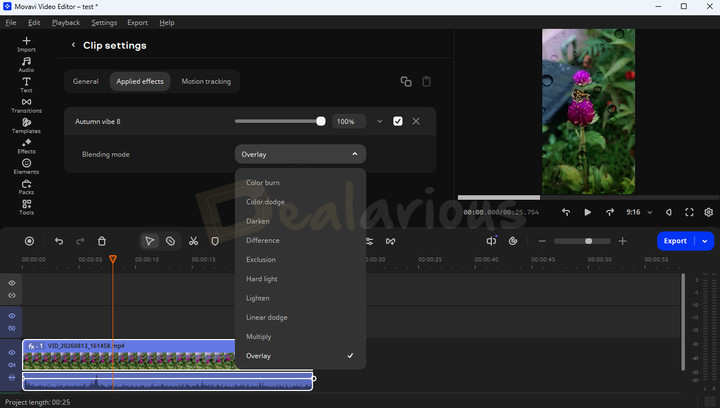Zoom out the timeline

[542, 241]
